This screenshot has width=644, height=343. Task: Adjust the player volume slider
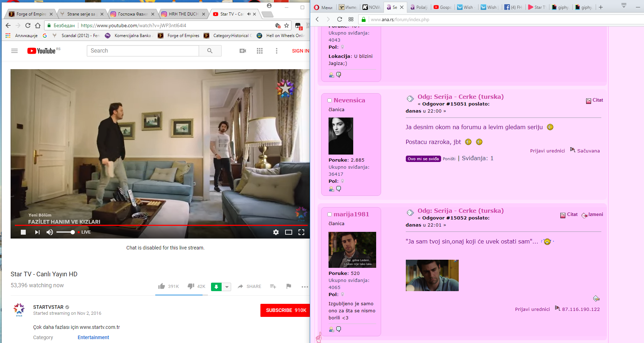coord(66,232)
